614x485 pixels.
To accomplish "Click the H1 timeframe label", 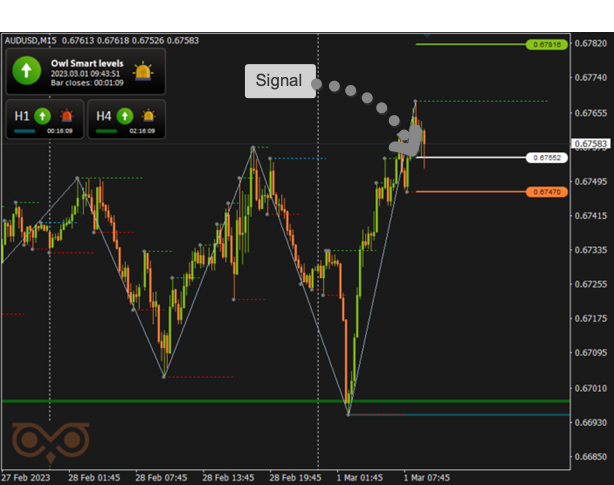I will tap(21, 116).
